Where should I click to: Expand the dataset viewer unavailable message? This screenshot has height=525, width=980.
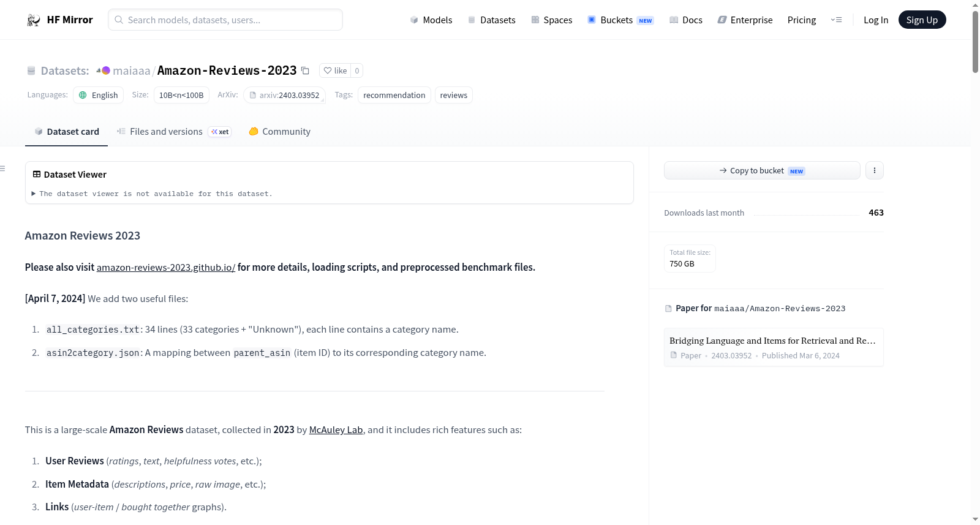[x=152, y=194]
